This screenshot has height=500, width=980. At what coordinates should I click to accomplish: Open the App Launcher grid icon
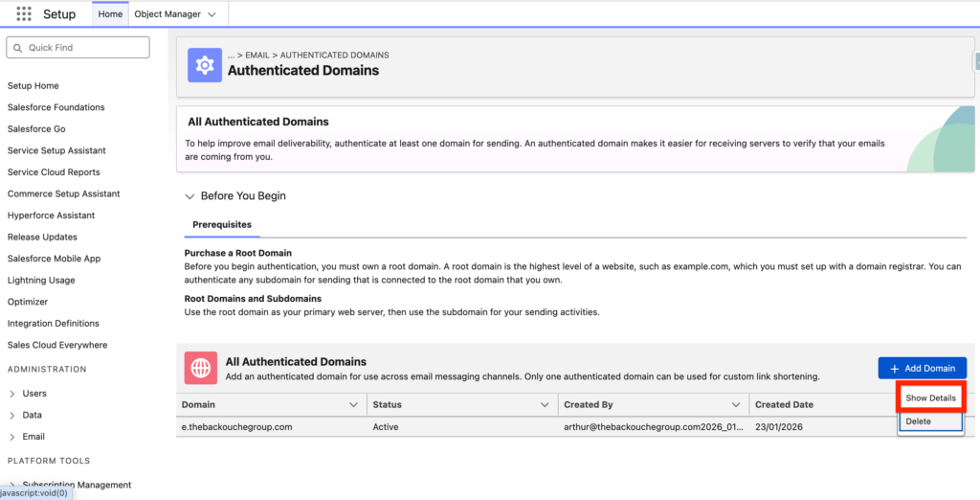click(24, 14)
